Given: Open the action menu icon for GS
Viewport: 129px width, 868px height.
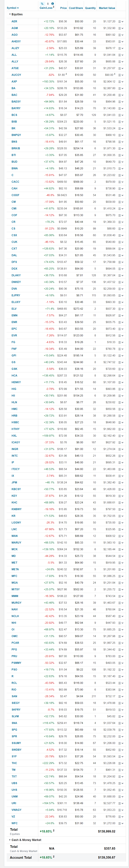Looking at the screenshot, I should tap(120, 362).
